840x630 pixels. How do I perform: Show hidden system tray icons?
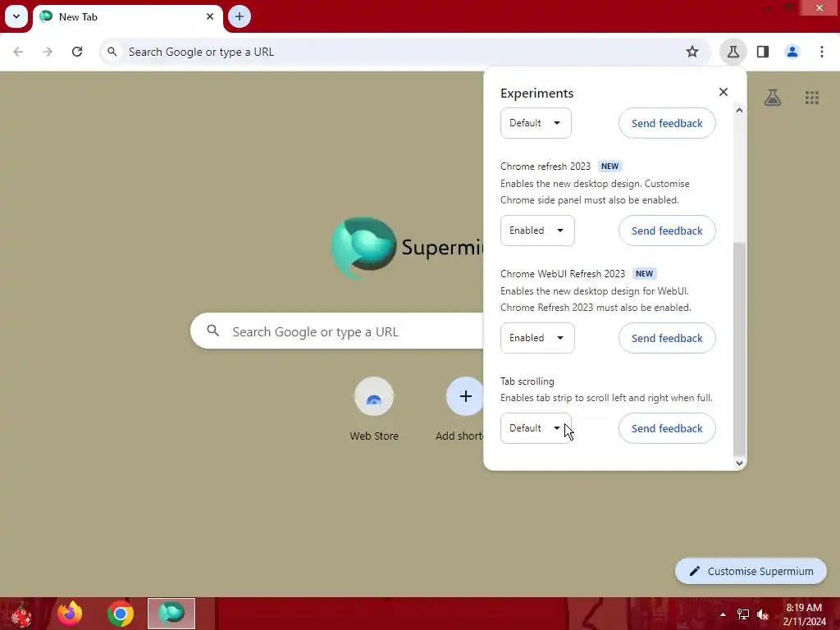[x=723, y=614]
